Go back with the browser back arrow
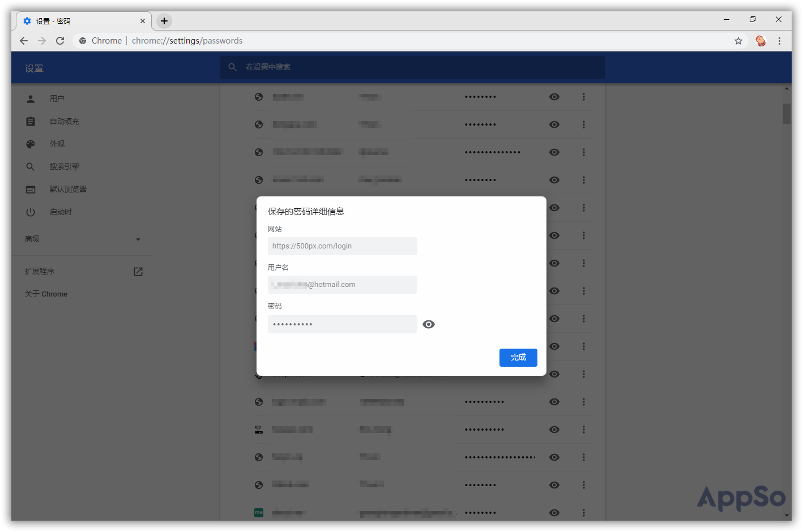 tap(24, 41)
